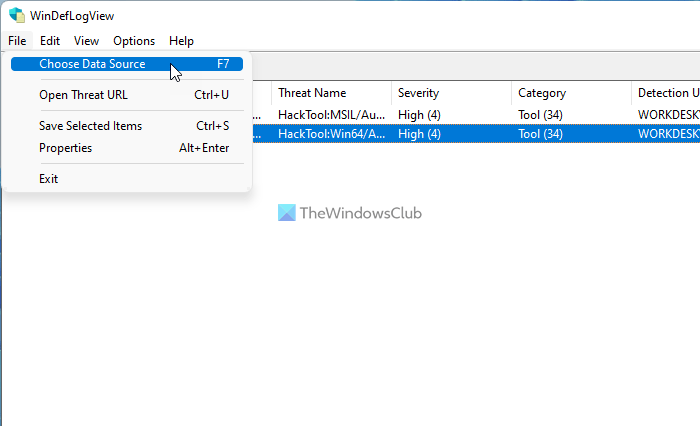Click High (4) severity in Win64 row
The height and width of the screenshot is (426, 700).
(x=419, y=134)
